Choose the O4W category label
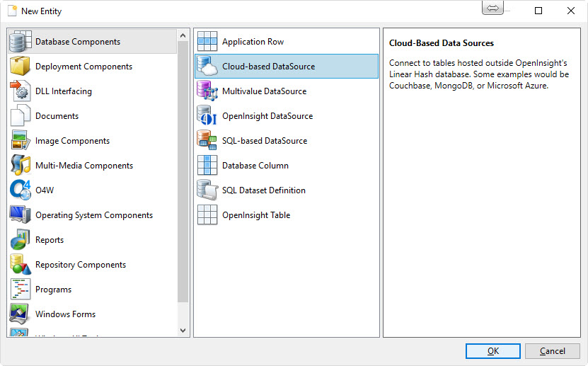The height and width of the screenshot is (366, 588). (45, 190)
